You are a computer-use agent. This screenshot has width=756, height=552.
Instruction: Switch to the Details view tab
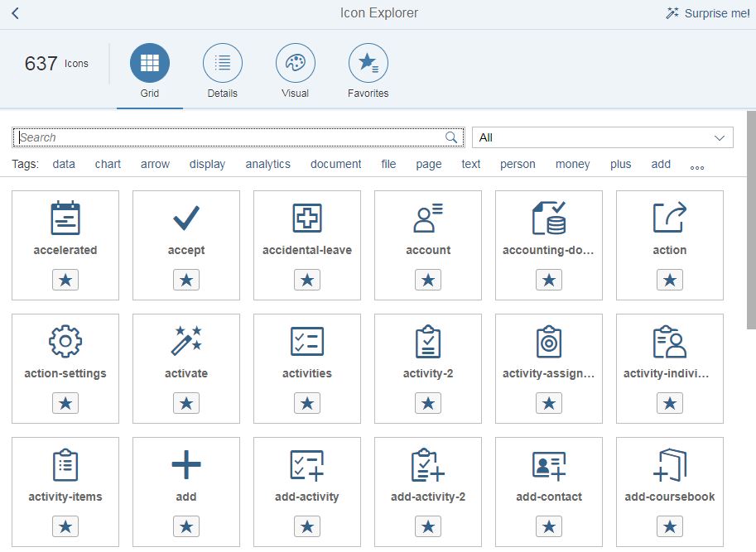tap(222, 70)
